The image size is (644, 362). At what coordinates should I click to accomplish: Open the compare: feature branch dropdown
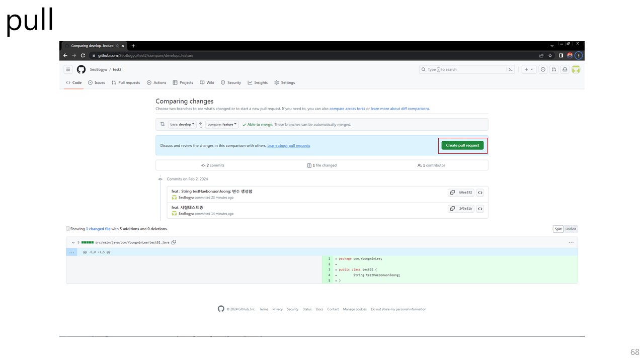click(x=222, y=124)
